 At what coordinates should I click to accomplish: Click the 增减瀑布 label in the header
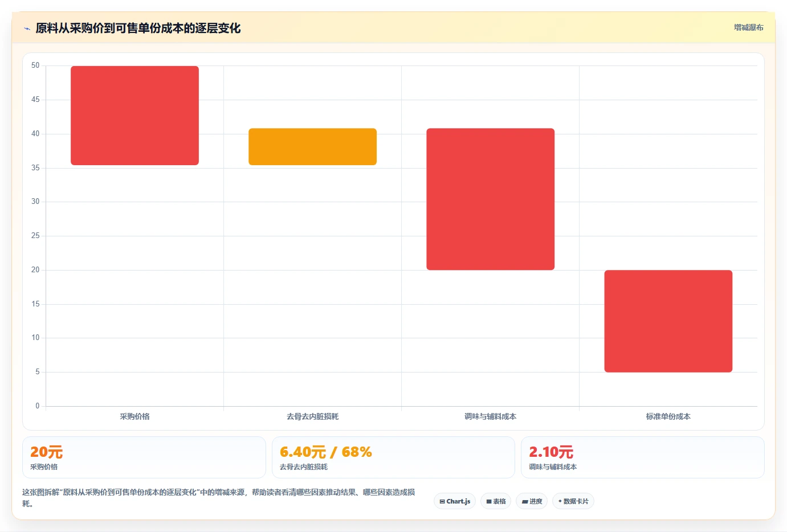[748, 27]
